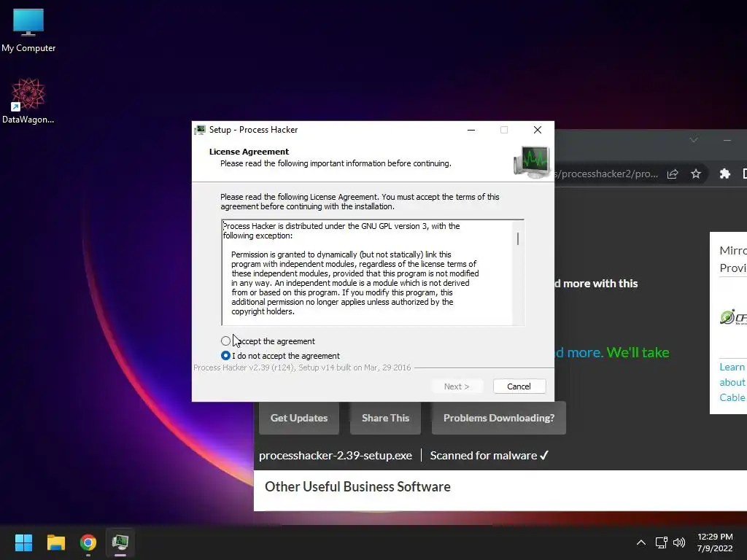This screenshot has width=747, height=560.
Task: Click the Chrome tab search chevron
Action: click(x=694, y=139)
